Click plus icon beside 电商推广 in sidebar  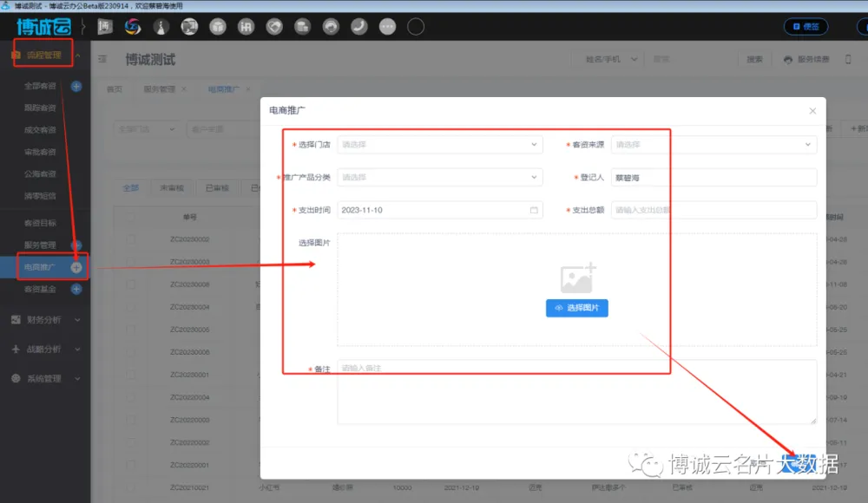pyautogui.click(x=76, y=268)
